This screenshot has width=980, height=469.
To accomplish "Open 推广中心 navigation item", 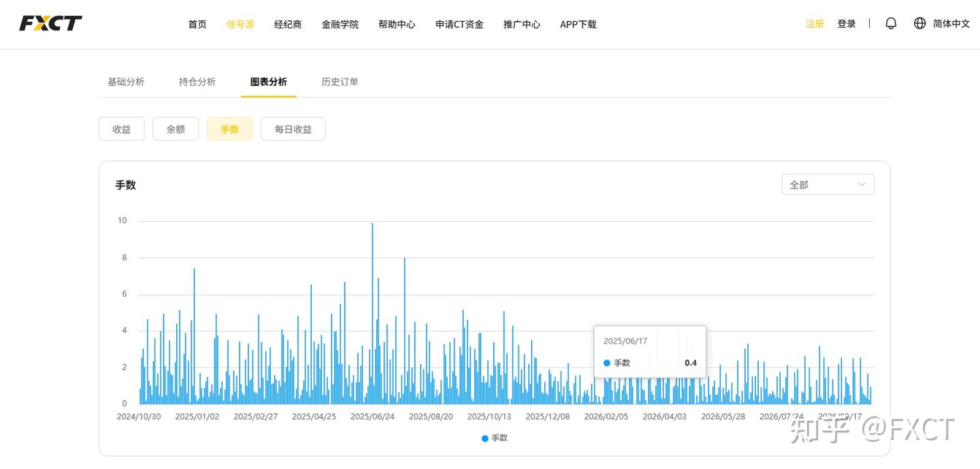I will 522,25.
